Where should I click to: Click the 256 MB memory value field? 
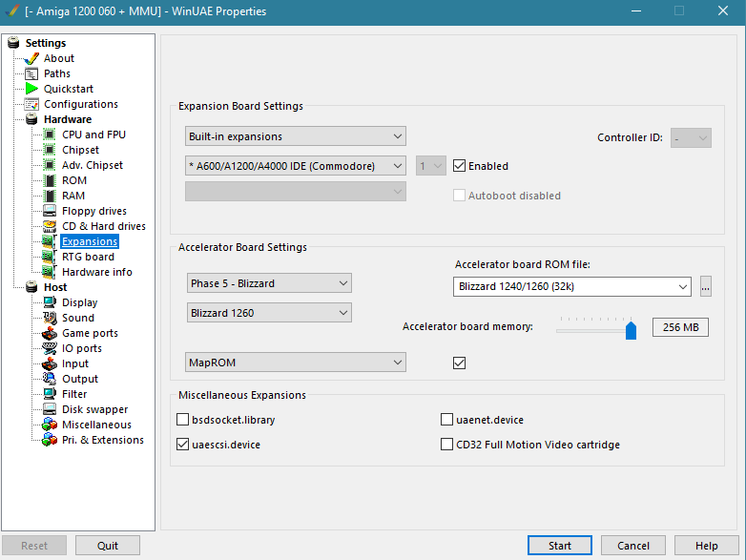tap(680, 327)
